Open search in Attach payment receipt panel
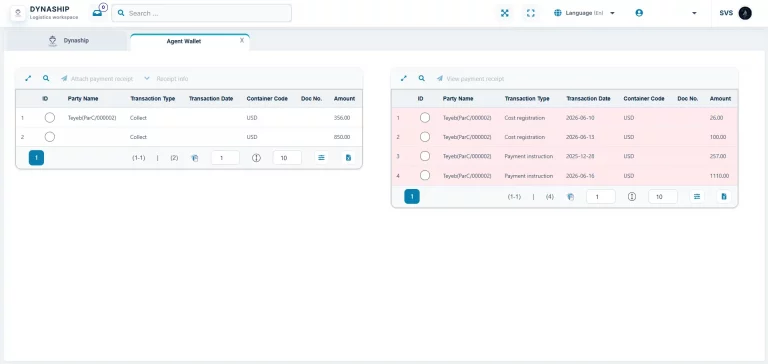This screenshot has width=768, height=364. pyautogui.click(x=46, y=78)
